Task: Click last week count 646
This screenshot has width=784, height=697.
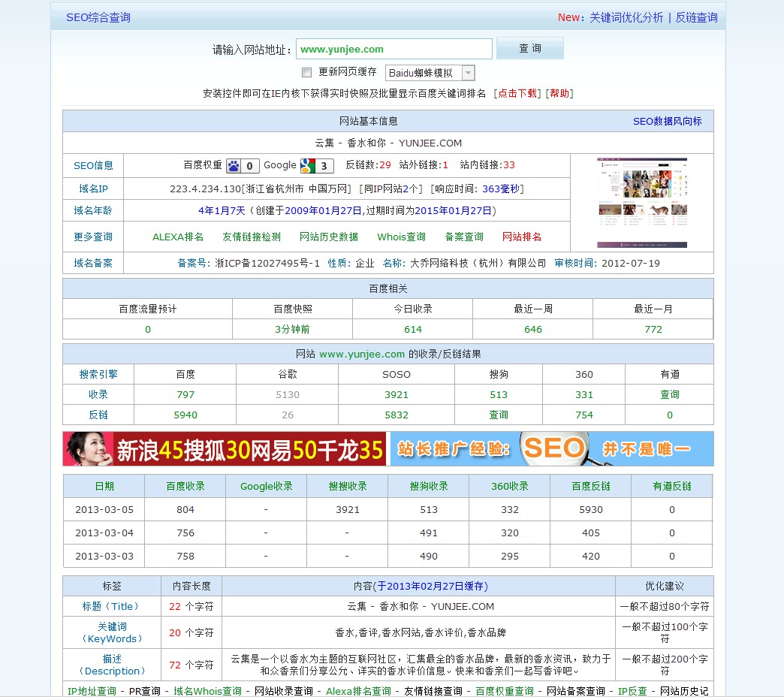Action: click(533, 329)
